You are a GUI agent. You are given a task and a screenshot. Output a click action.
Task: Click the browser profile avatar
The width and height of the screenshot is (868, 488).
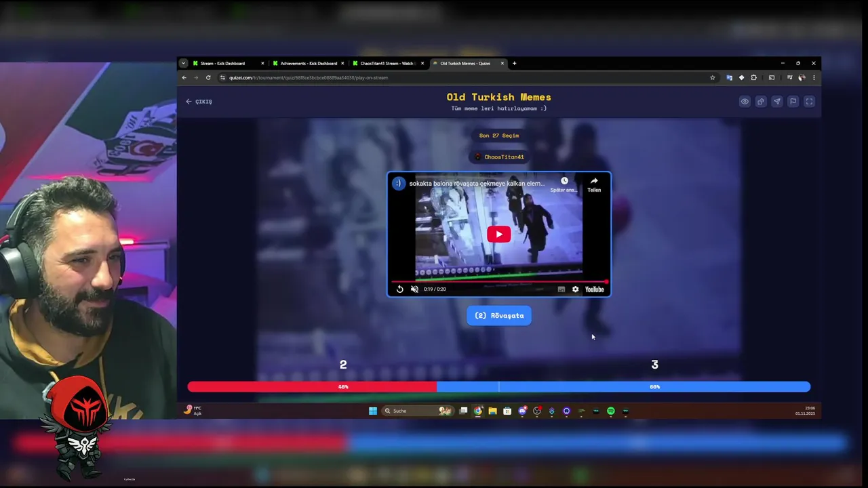point(802,78)
